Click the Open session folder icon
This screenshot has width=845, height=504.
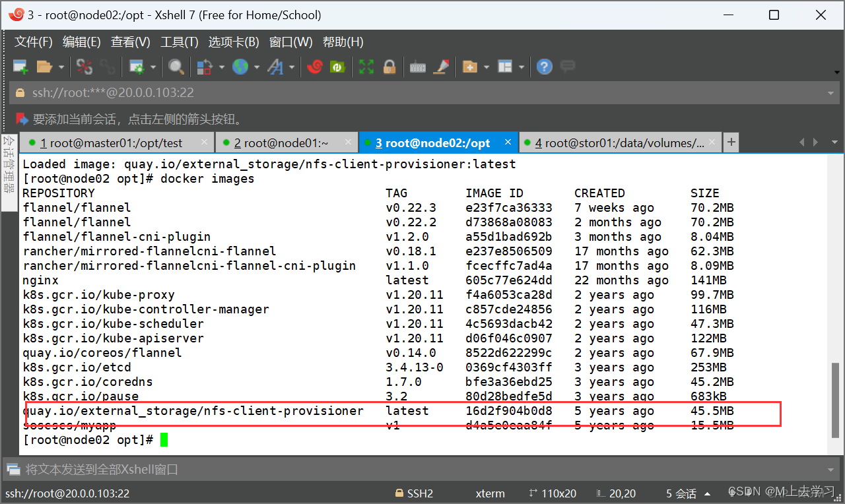click(x=44, y=67)
